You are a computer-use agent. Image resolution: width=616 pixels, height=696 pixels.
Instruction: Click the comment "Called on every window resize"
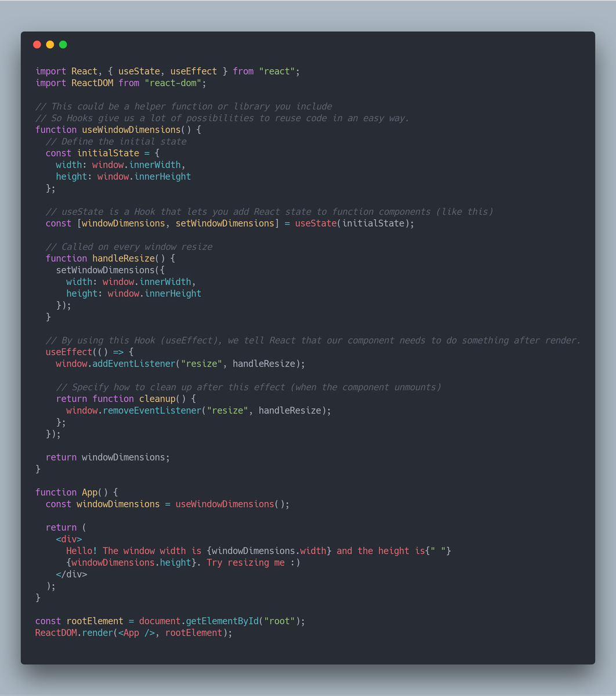pos(129,246)
